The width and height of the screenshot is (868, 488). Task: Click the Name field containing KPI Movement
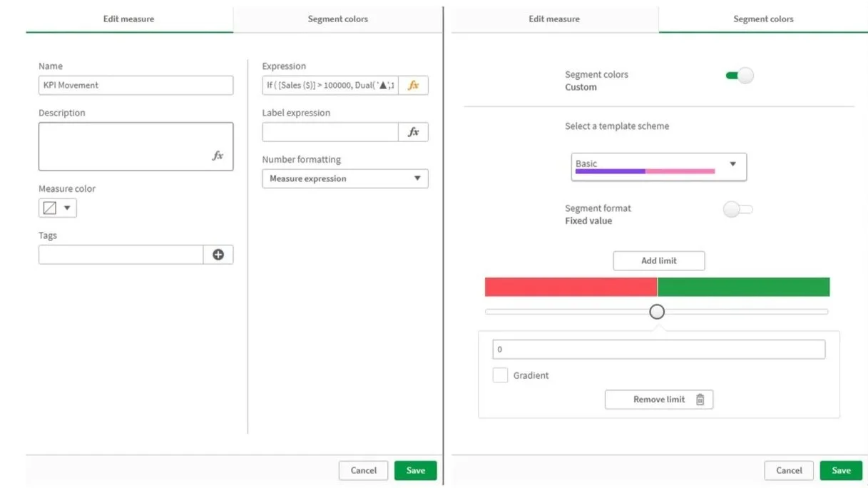click(x=136, y=86)
